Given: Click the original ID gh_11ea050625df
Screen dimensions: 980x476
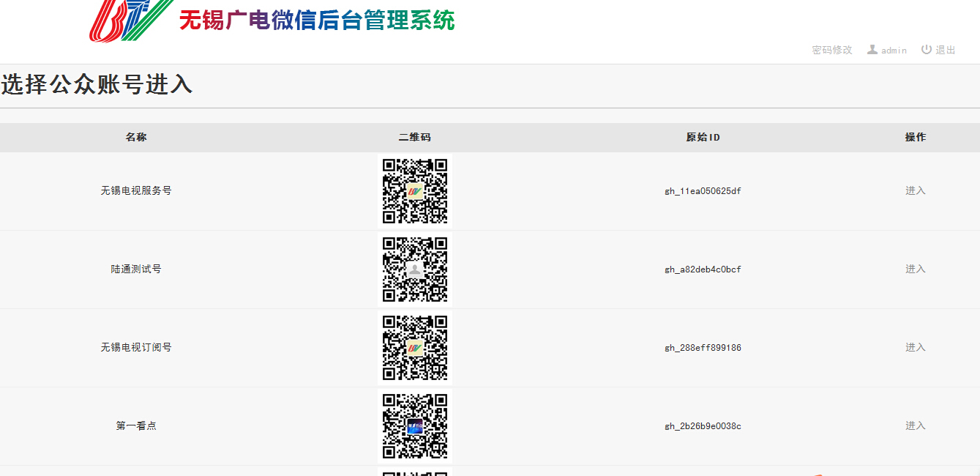Looking at the screenshot, I should coord(703,191).
